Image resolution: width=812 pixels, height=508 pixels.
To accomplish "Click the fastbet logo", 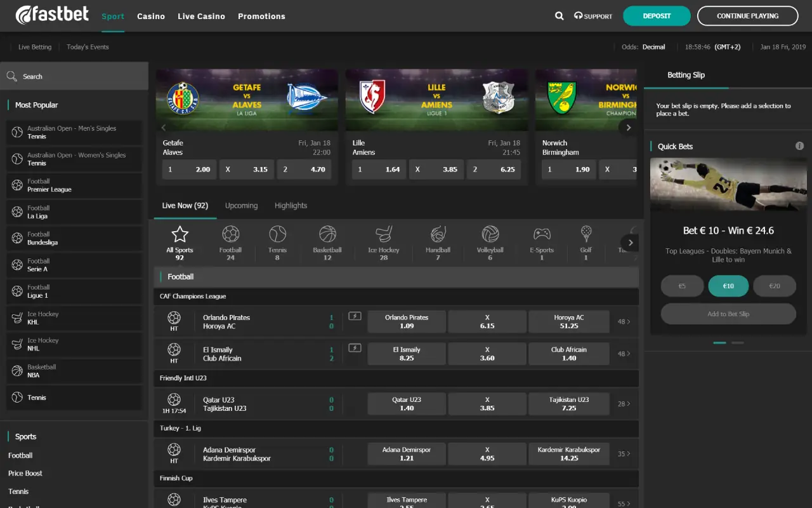I will click(52, 15).
